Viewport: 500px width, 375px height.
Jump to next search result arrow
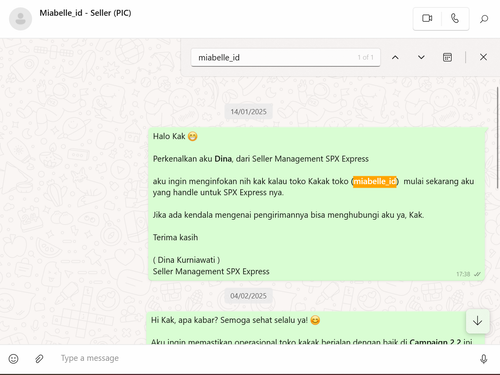click(421, 57)
